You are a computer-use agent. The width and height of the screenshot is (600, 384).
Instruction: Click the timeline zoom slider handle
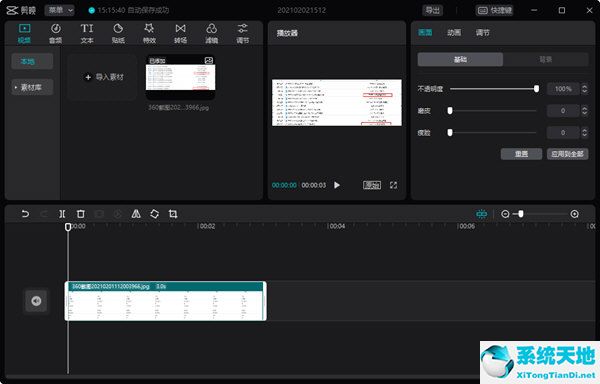tap(520, 214)
